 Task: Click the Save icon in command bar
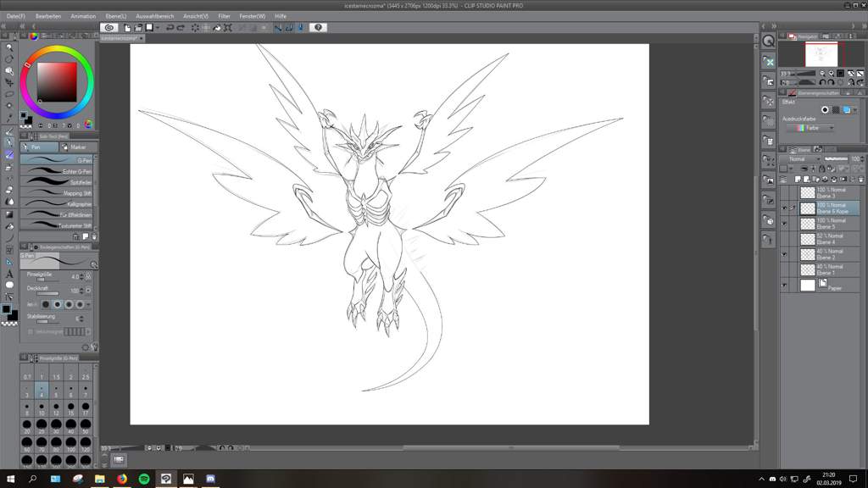pos(149,28)
